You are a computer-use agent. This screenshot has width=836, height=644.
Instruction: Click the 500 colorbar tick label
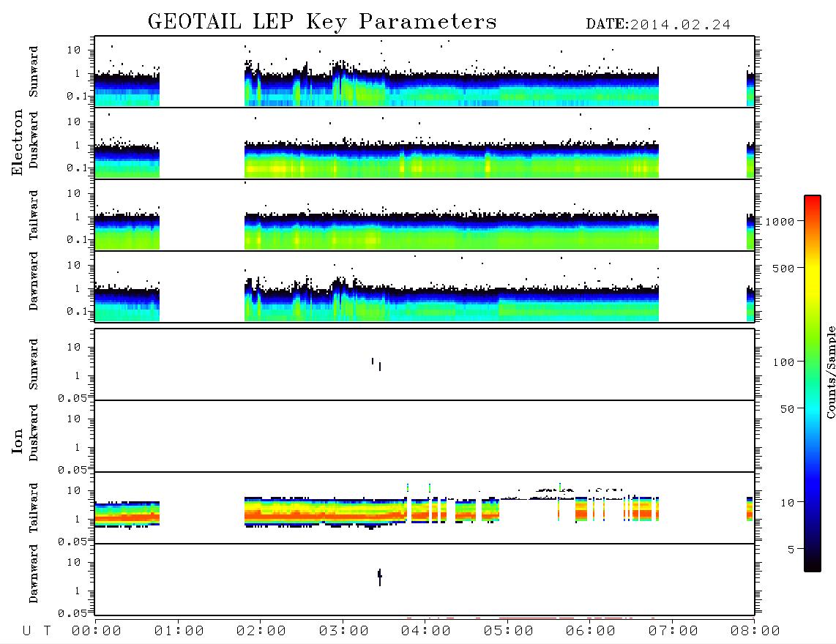click(x=783, y=268)
